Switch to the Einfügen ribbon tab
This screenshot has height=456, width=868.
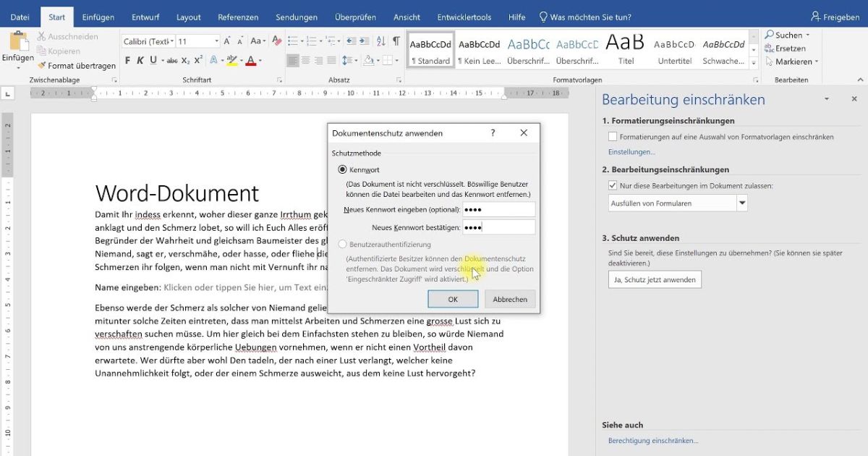[98, 17]
